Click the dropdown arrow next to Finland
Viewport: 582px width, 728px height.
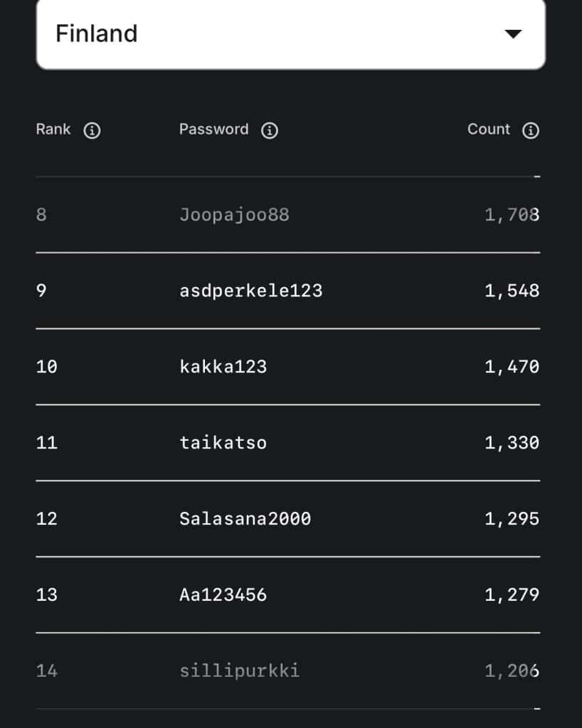(x=513, y=34)
